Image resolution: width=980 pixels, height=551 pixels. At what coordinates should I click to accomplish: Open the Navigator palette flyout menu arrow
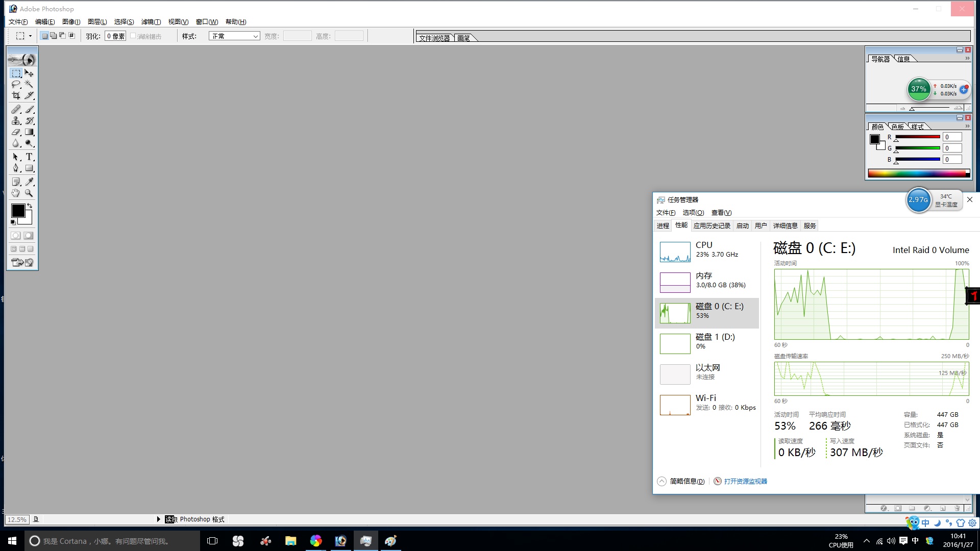click(967, 59)
